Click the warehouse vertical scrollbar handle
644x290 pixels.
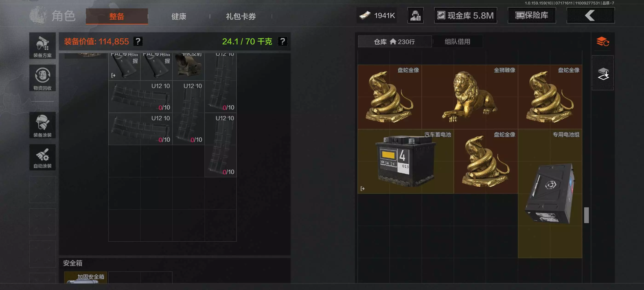click(x=586, y=215)
